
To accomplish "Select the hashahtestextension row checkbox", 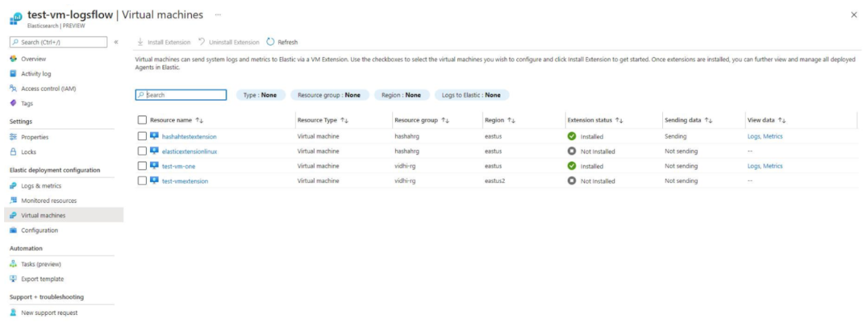I will pos(142,136).
